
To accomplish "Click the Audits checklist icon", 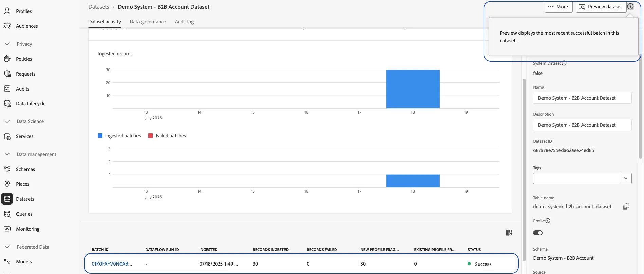I will click(x=7, y=89).
